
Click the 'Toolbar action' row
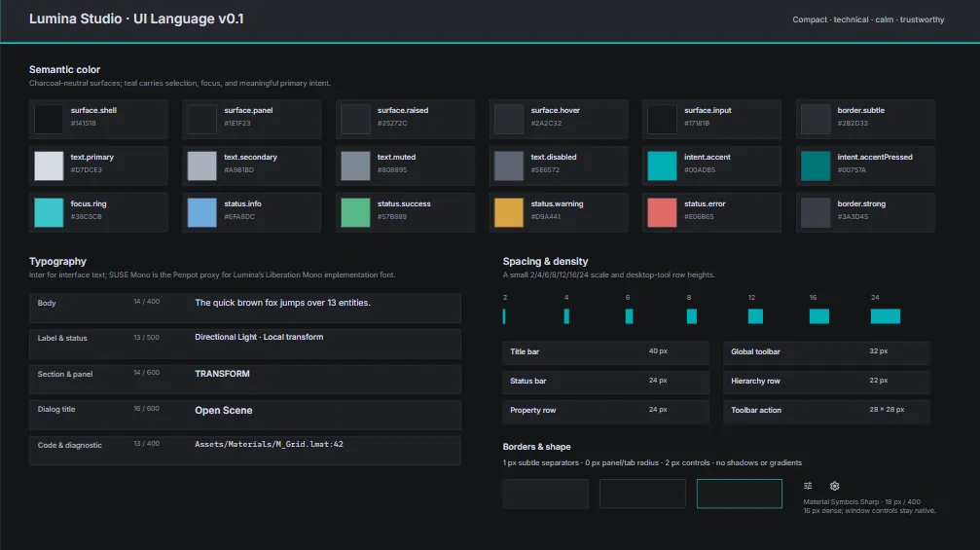pos(827,411)
